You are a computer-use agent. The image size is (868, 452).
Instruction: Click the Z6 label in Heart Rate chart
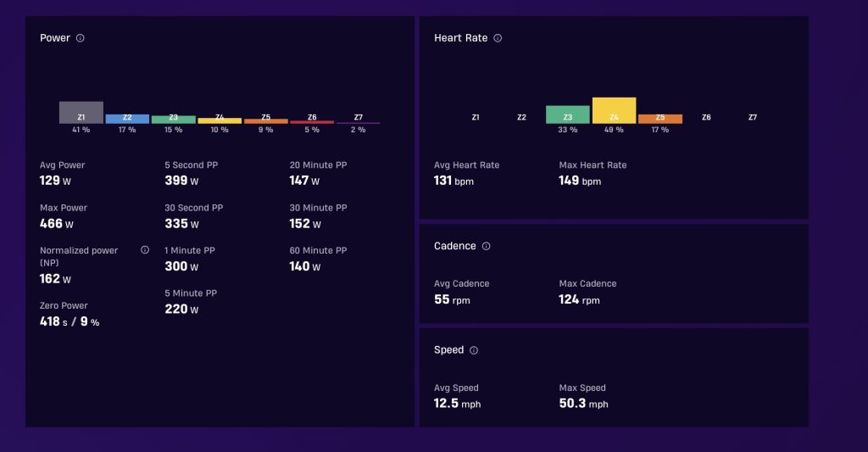[706, 117]
